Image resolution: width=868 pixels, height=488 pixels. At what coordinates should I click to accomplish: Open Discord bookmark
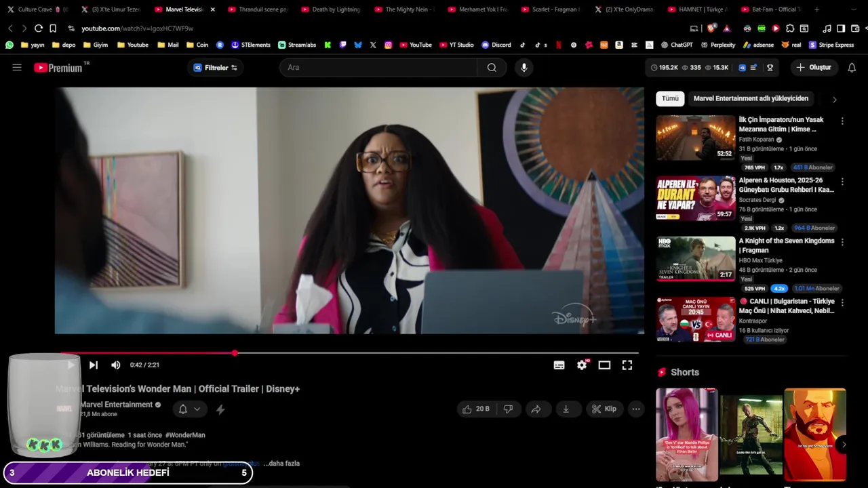coord(496,45)
